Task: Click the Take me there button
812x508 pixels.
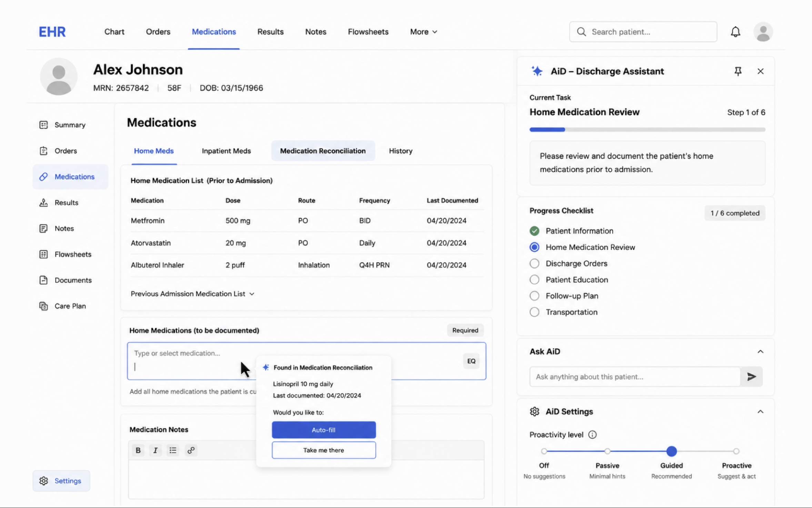Action: pos(323,450)
